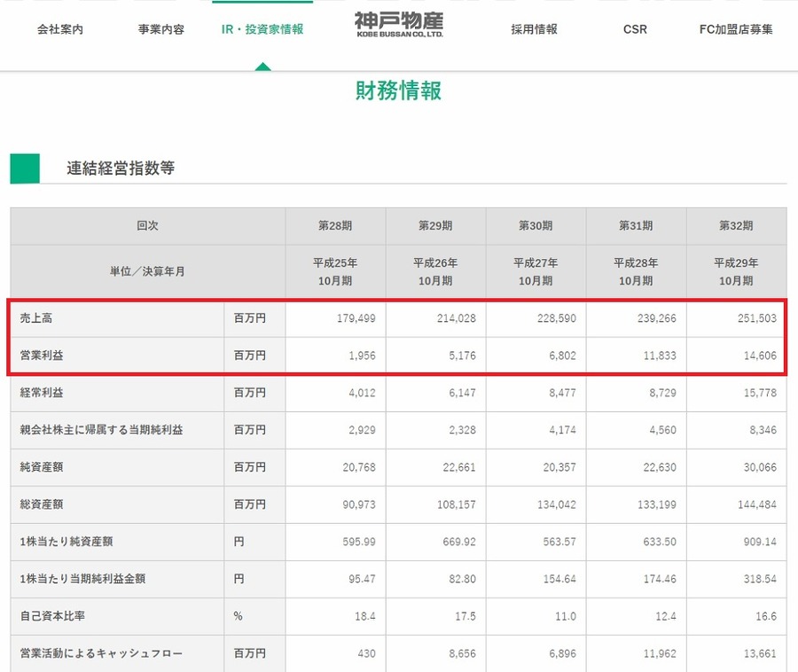Click ordinary profit value 15,778
This screenshot has height=672, width=798.
(x=760, y=393)
